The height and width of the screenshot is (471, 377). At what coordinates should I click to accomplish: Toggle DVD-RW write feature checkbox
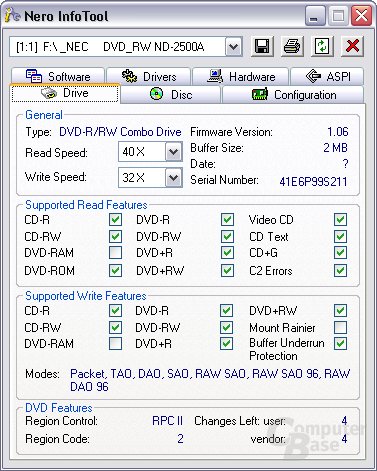(227, 327)
